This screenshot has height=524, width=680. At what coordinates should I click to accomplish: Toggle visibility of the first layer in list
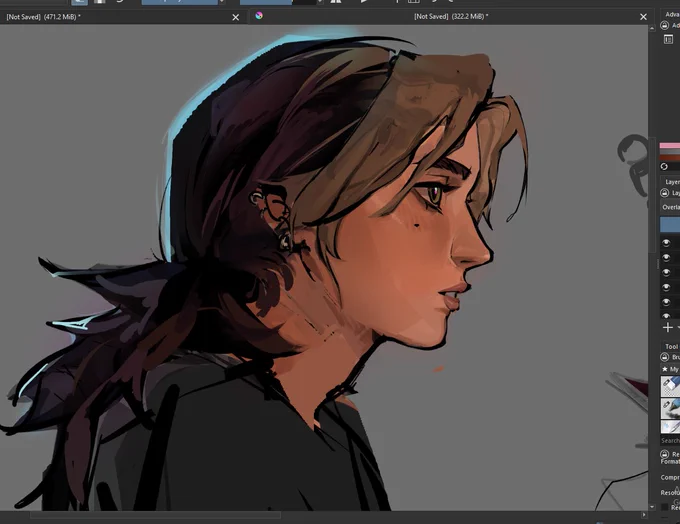(x=667, y=243)
